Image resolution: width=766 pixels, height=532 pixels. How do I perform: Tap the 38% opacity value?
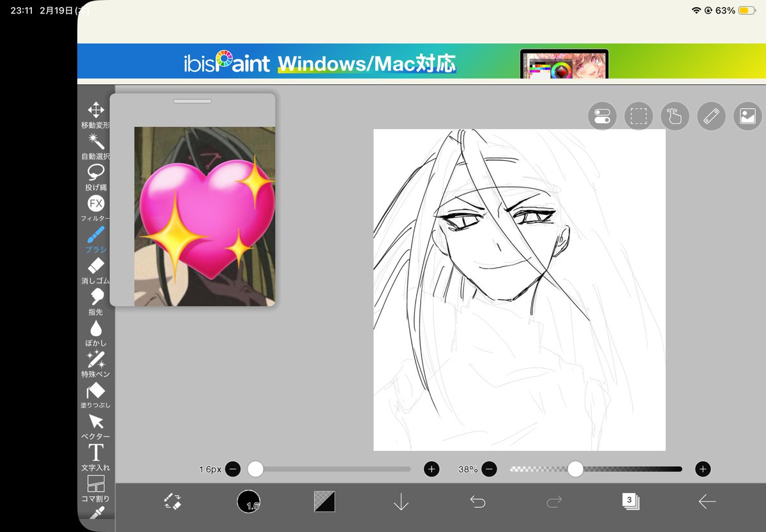(x=467, y=469)
